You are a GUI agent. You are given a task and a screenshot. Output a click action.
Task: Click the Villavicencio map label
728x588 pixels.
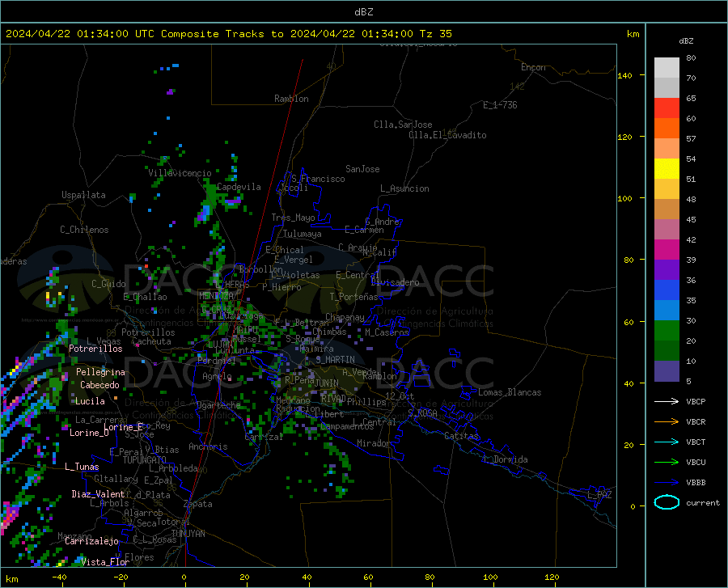click(180, 173)
